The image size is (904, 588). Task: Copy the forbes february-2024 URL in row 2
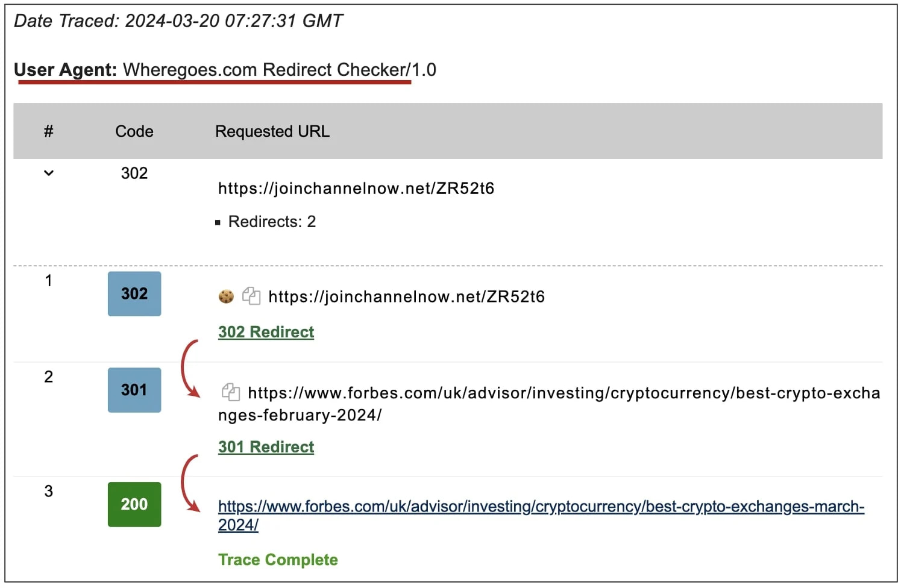231,392
